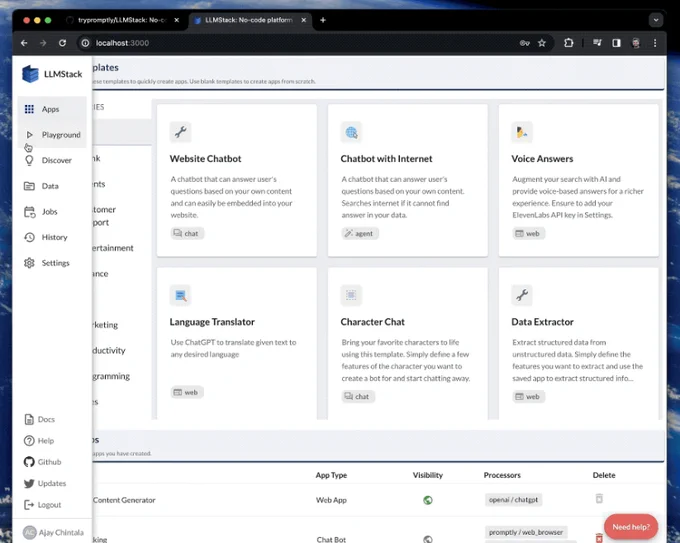
Task: Choose the Language Translator template title
Action: (212, 322)
